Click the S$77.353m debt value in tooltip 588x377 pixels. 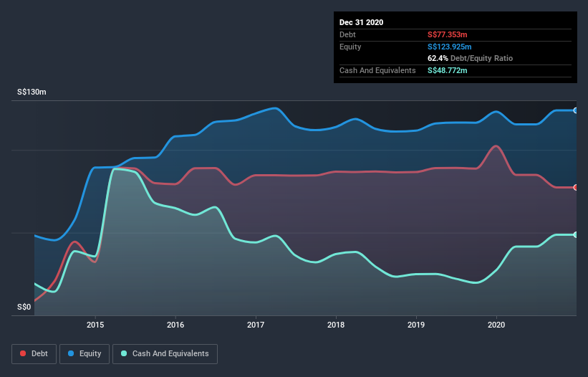(448, 35)
